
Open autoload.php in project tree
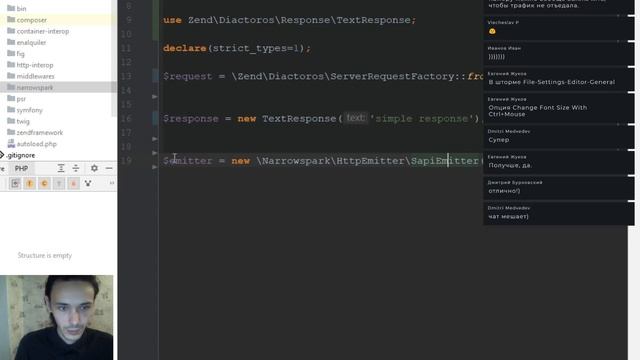(x=37, y=144)
